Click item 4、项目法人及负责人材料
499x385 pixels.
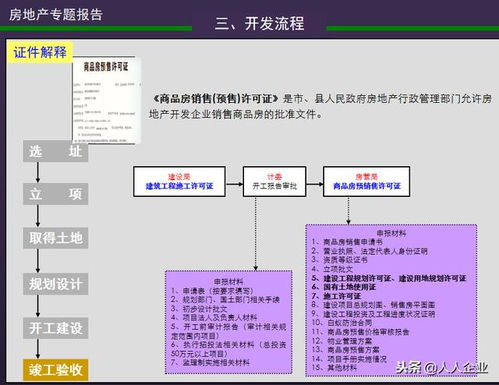tap(214, 317)
